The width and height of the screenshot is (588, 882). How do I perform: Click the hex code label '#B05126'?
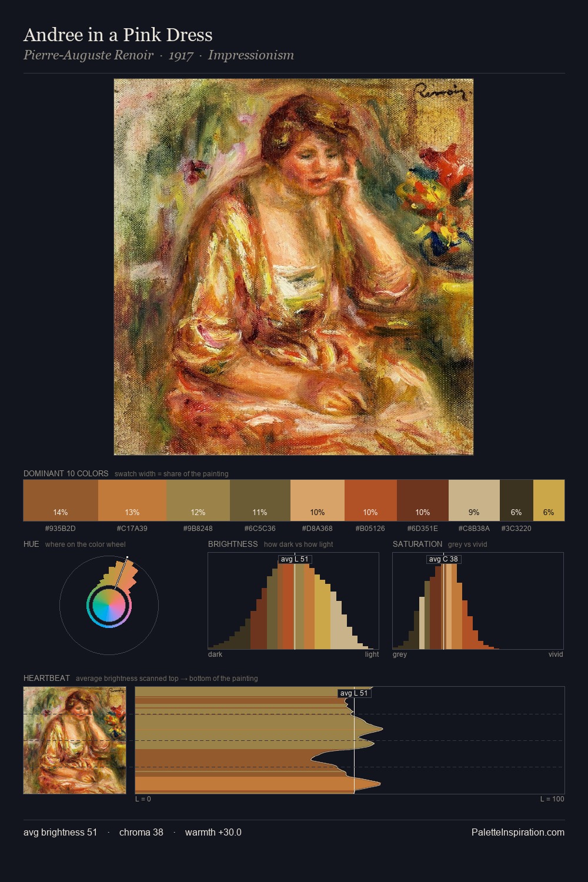pos(370,529)
